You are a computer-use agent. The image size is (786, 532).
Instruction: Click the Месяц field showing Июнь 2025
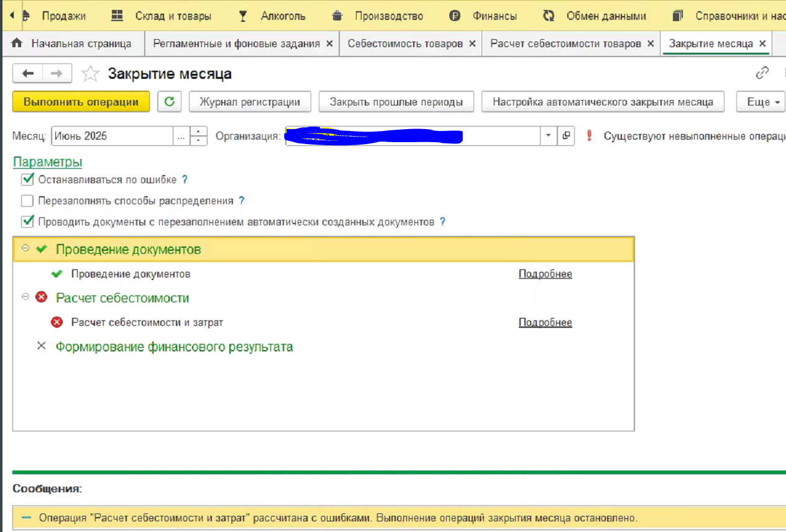(112, 136)
